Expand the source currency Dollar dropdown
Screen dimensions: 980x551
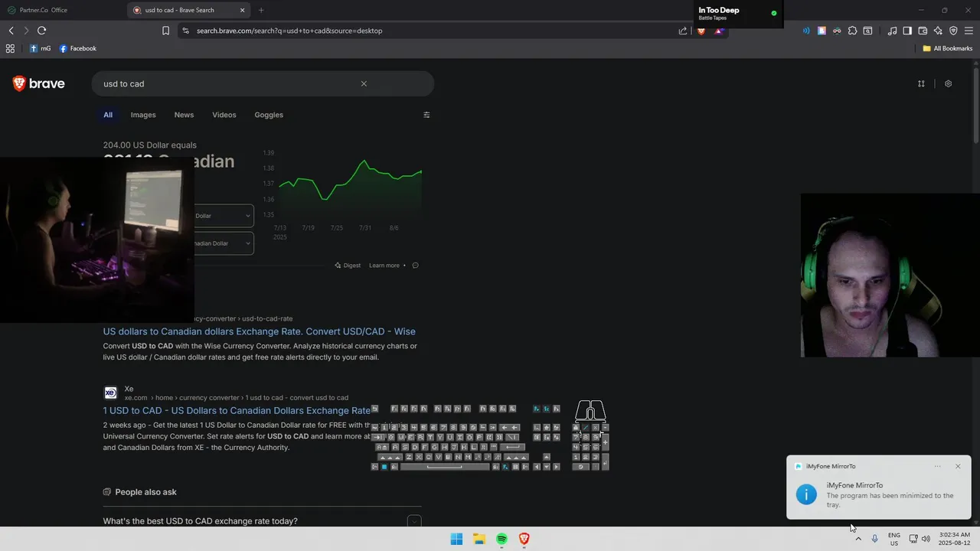point(224,216)
